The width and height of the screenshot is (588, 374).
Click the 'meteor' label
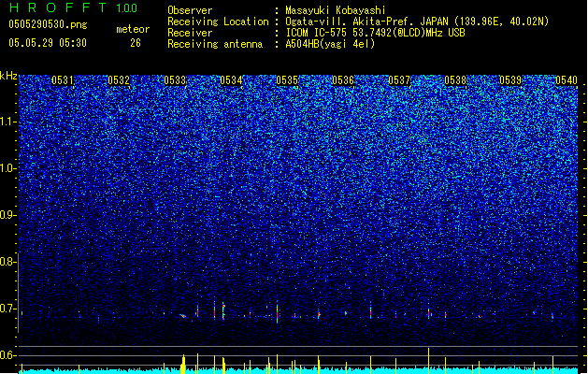[133, 29]
